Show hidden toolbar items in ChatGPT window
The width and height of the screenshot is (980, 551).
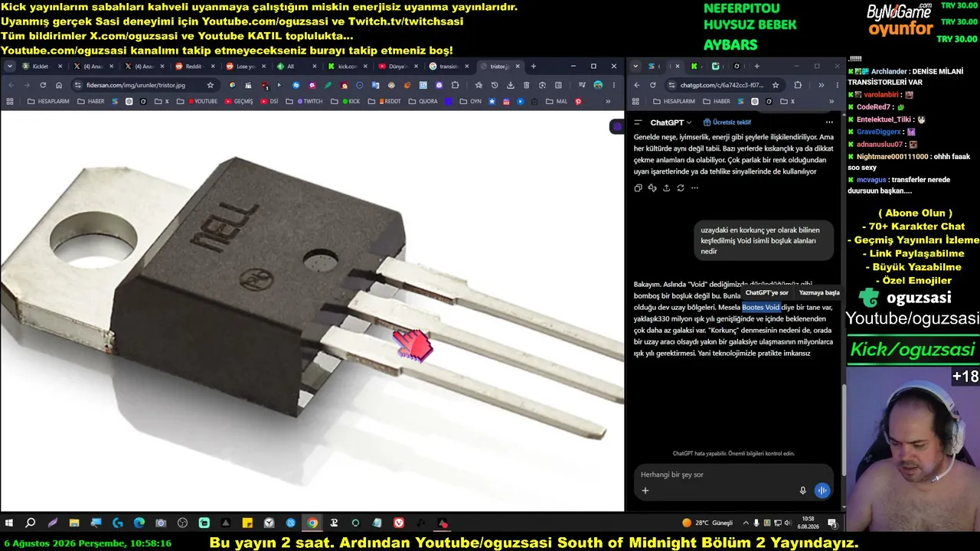tap(821, 85)
